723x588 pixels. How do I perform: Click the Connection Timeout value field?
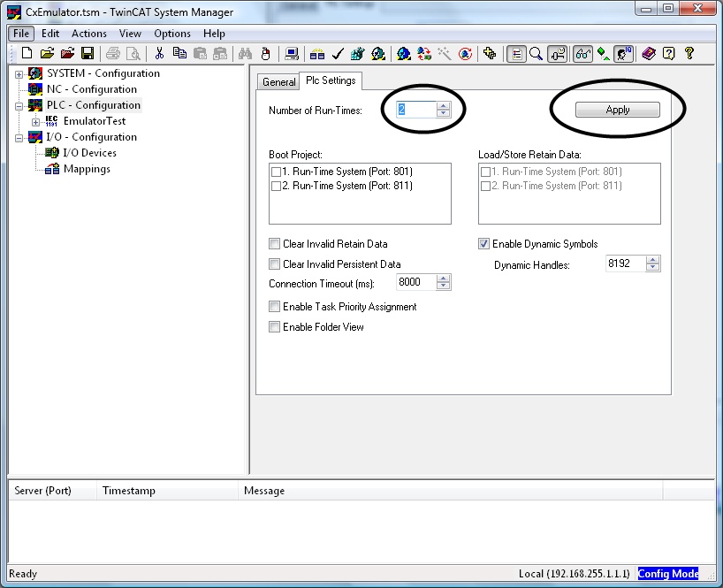pos(416,282)
